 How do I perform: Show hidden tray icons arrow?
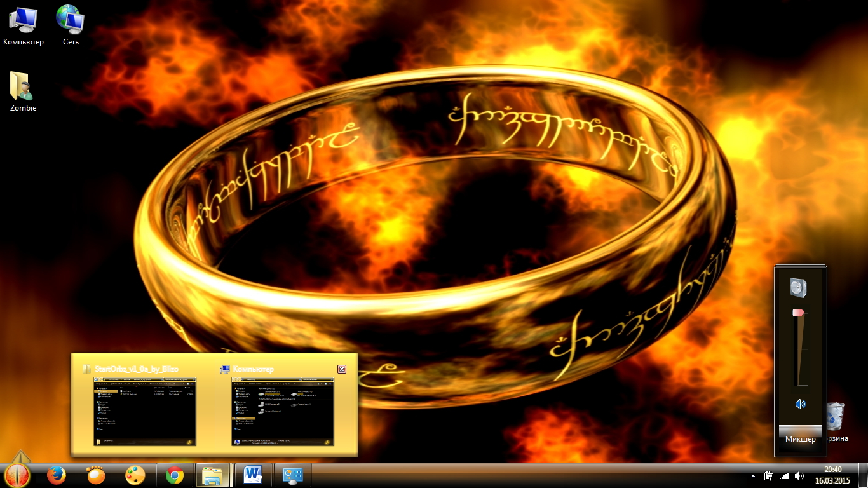754,476
